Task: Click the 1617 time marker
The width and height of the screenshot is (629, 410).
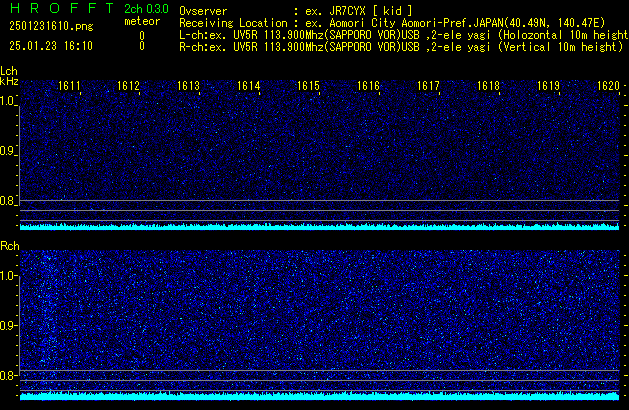Action: tap(428, 86)
